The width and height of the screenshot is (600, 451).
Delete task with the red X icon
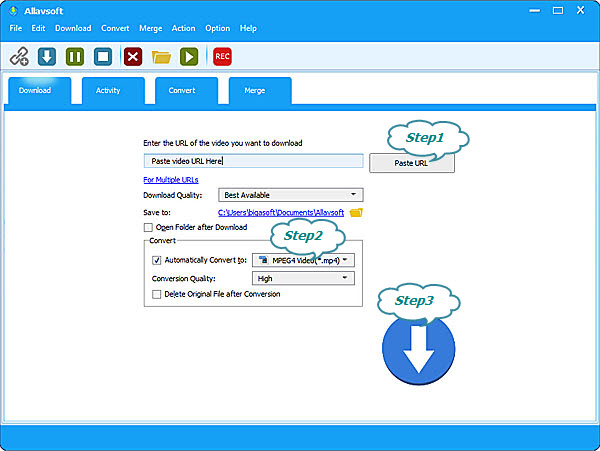[133, 57]
